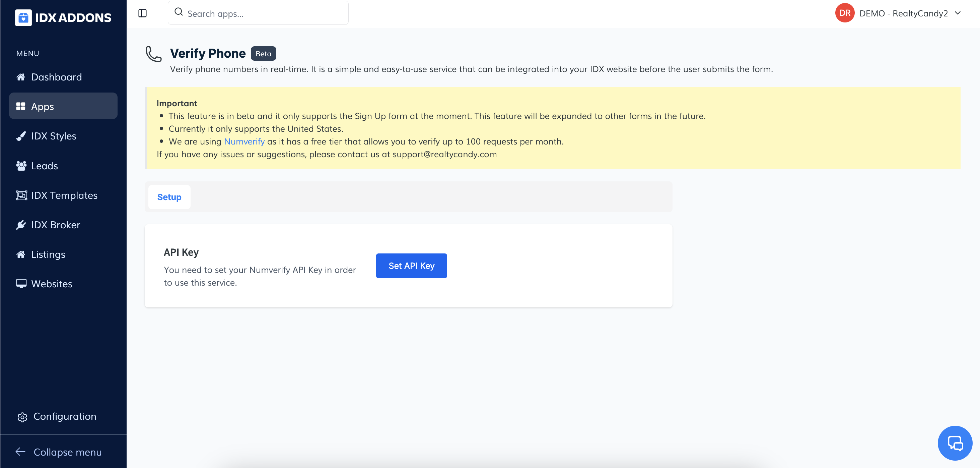Click the Verify Phone handset icon

[x=154, y=54]
